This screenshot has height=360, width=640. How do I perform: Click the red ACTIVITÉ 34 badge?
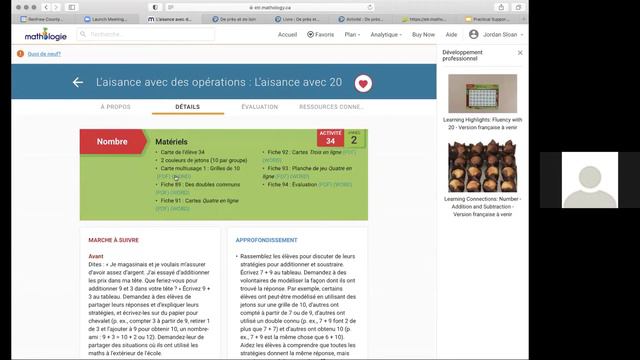point(330,138)
